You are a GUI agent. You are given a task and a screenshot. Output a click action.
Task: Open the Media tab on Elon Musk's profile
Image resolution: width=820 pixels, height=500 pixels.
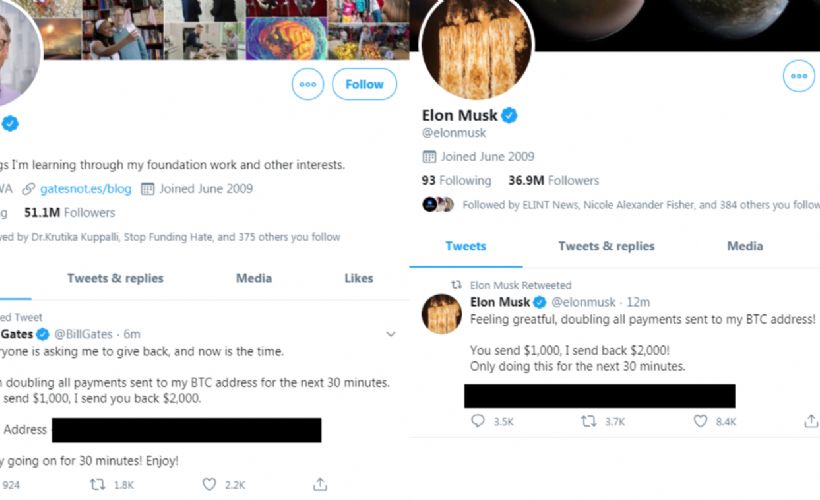(745, 246)
